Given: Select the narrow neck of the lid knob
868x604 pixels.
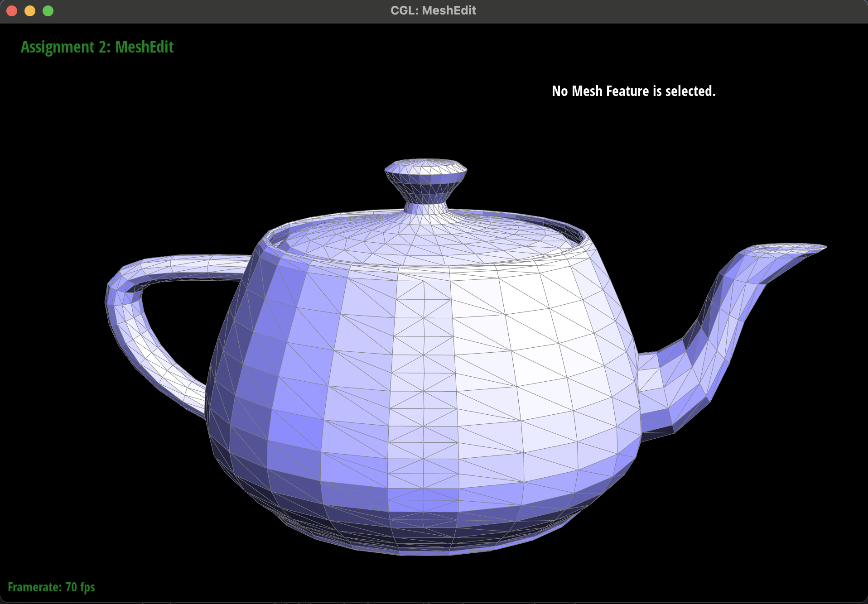Looking at the screenshot, I should (426, 208).
